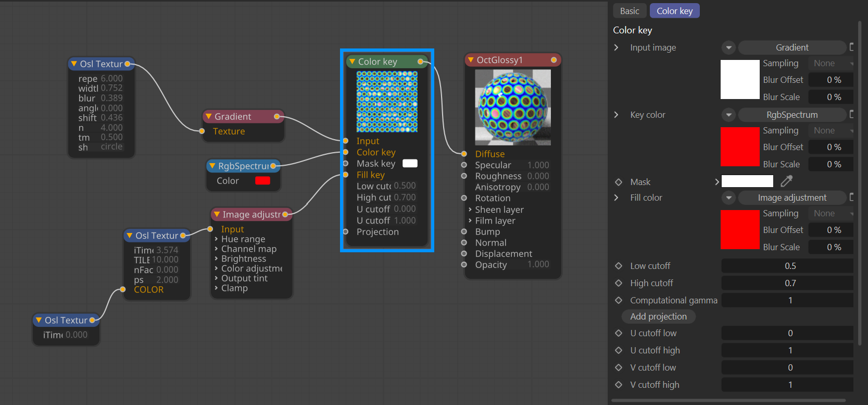Click the RgbSpectrum node collapse triangle

[x=212, y=166]
